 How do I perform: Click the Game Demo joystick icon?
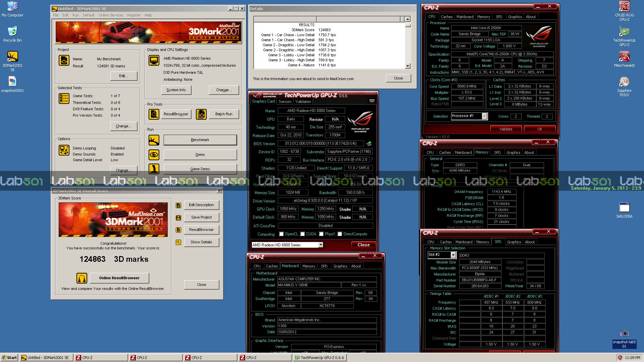click(x=154, y=169)
